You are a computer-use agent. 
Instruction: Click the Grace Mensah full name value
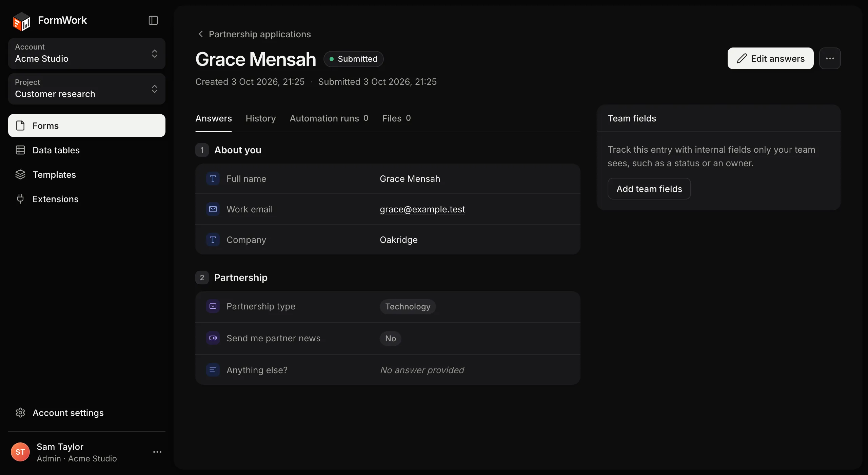pyautogui.click(x=410, y=179)
